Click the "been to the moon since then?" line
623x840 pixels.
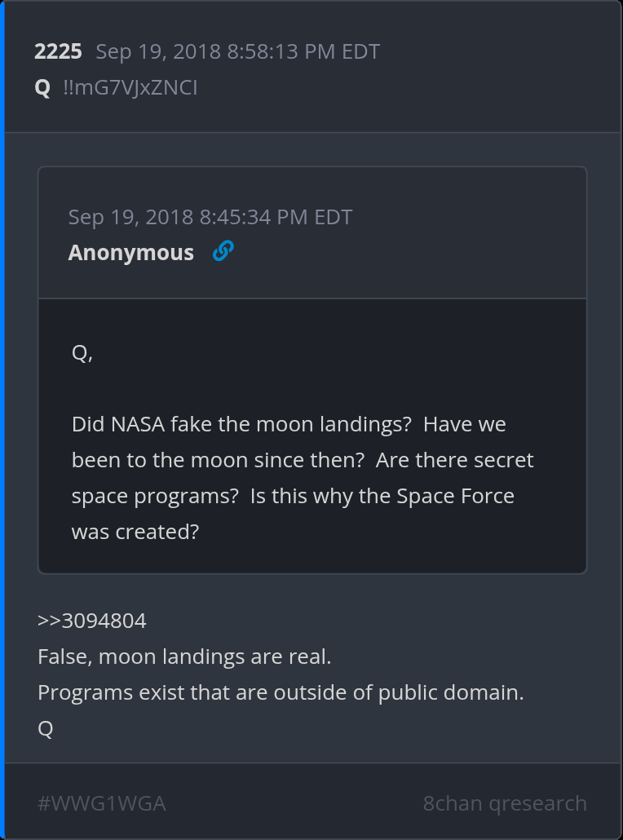pyautogui.click(x=218, y=460)
